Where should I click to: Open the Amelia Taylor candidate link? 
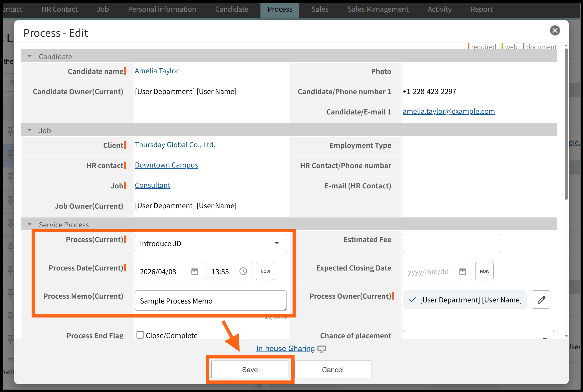157,71
